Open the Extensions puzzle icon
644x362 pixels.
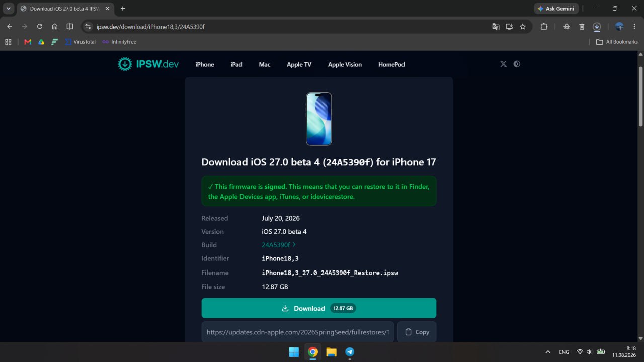point(544,27)
